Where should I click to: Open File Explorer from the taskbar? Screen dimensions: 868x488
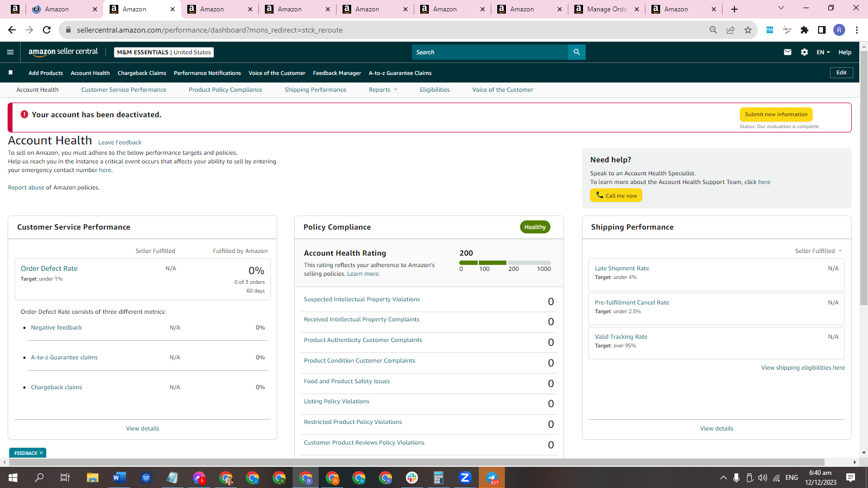pos(93,478)
